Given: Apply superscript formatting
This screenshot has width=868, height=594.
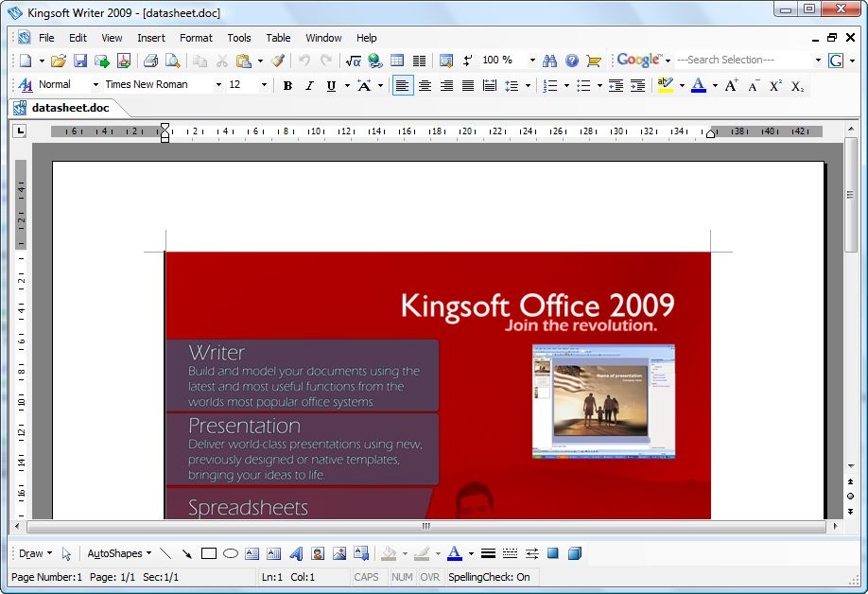Looking at the screenshot, I should pyautogui.click(x=775, y=85).
